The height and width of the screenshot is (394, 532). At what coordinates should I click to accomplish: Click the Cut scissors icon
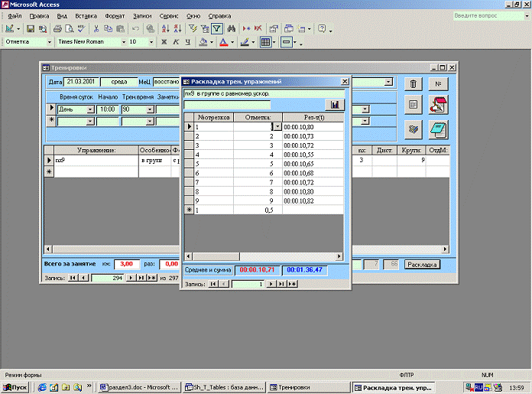96,29
